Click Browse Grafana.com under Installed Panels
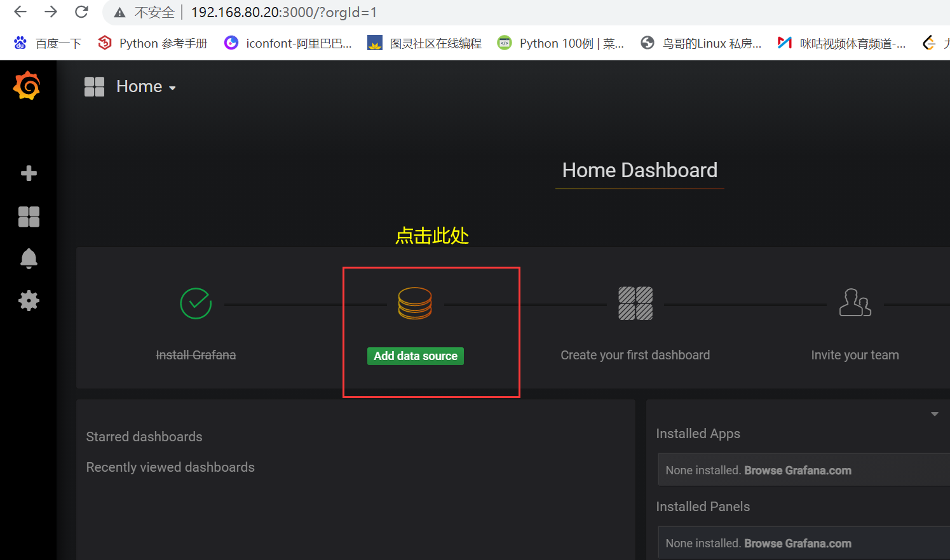 click(797, 543)
